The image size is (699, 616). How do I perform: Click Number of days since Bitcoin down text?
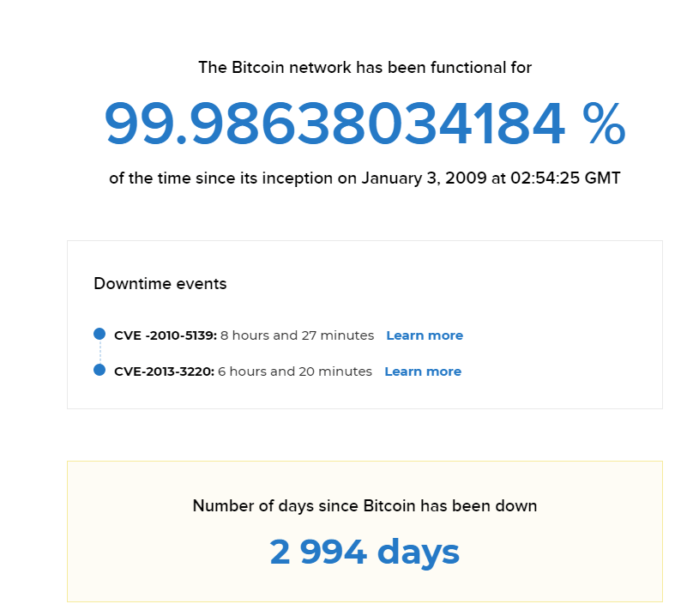tap(365, 506)
